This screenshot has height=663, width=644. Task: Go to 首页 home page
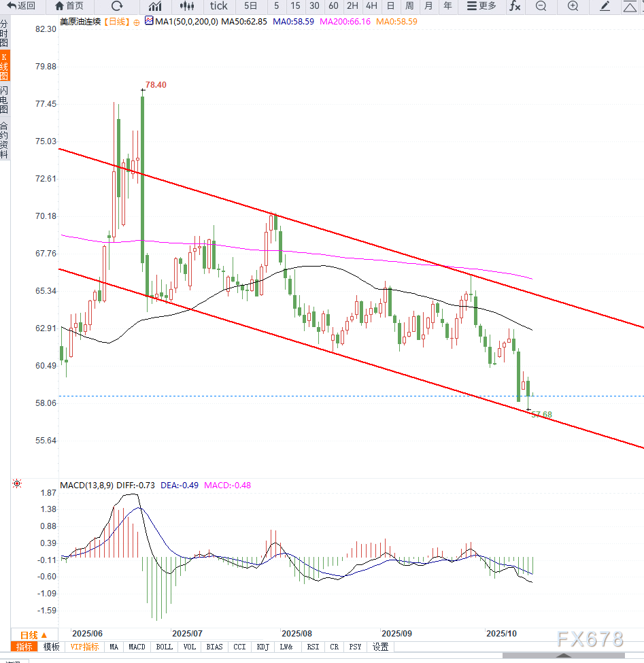[x=69, y=6]
